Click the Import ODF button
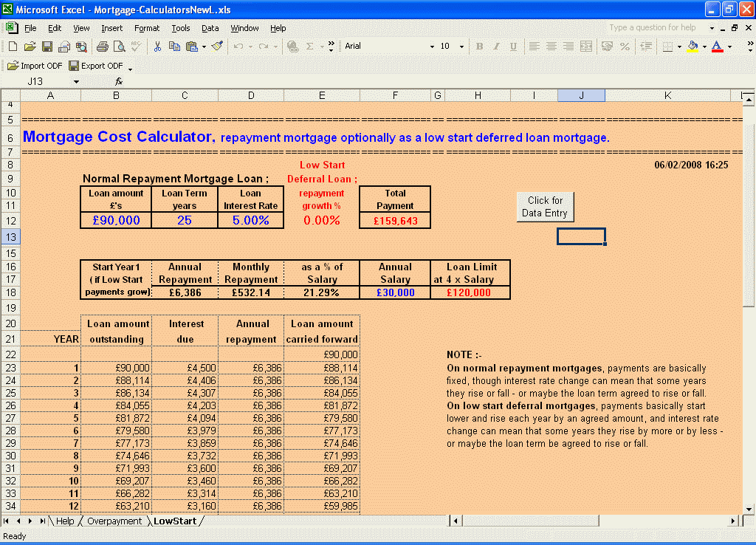The height and width of the screenshot is (545, 756). point(35,66)
